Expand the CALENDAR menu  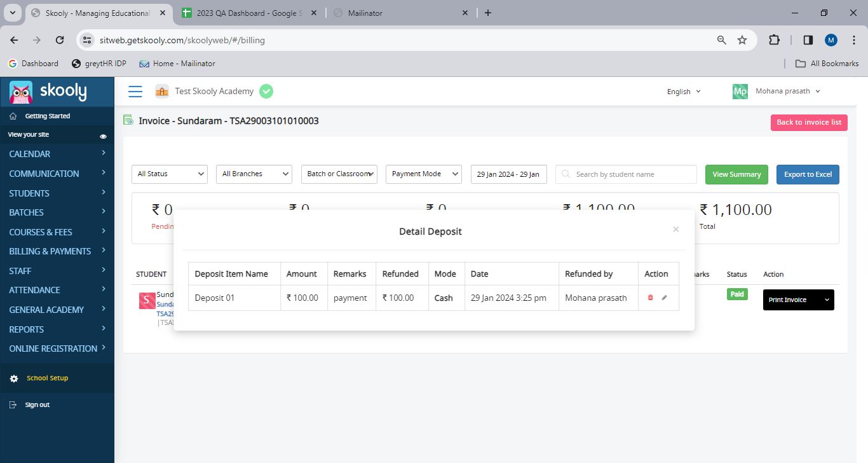[x=57, y=154]
